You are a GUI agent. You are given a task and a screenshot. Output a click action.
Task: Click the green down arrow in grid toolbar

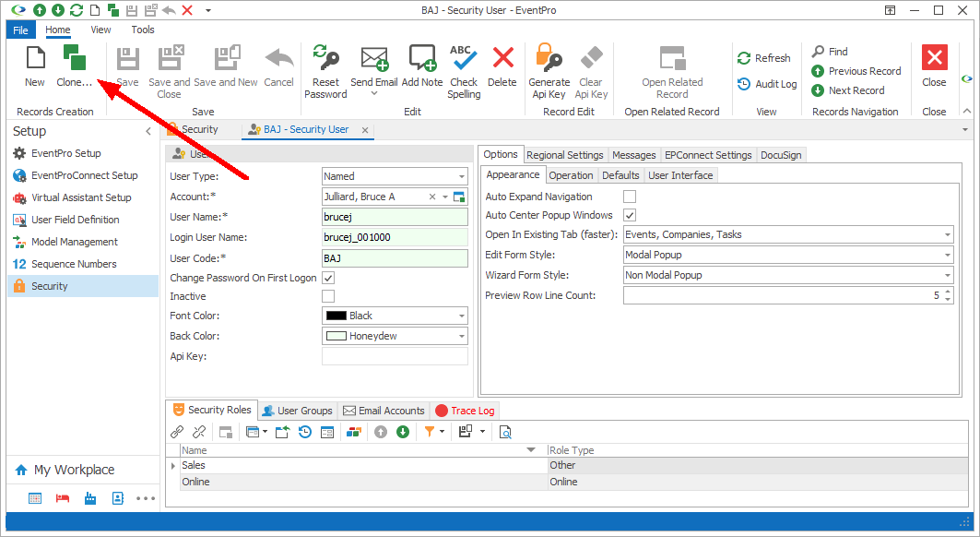point(403,432)
